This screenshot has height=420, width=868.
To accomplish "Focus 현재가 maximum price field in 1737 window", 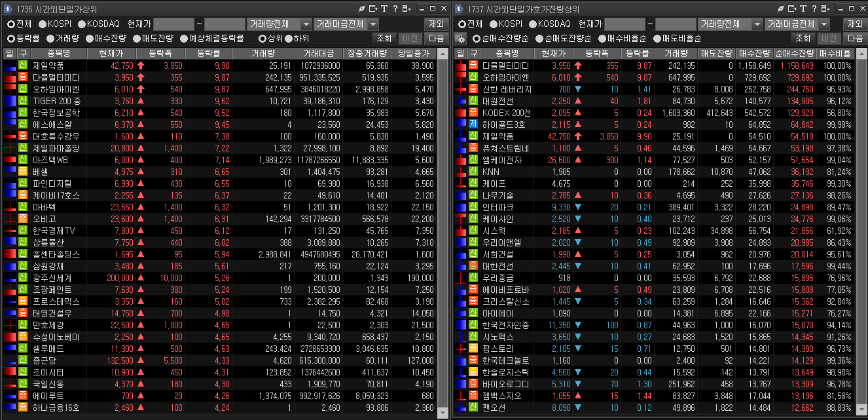I will pos(676,24).
